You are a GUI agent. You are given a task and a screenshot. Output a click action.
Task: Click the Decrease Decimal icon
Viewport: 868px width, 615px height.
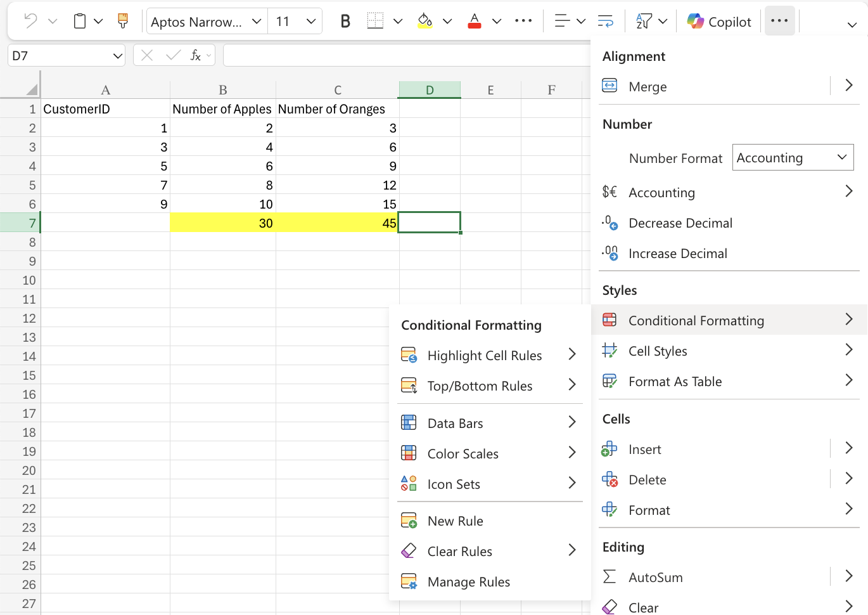click(x=680, y=223)
